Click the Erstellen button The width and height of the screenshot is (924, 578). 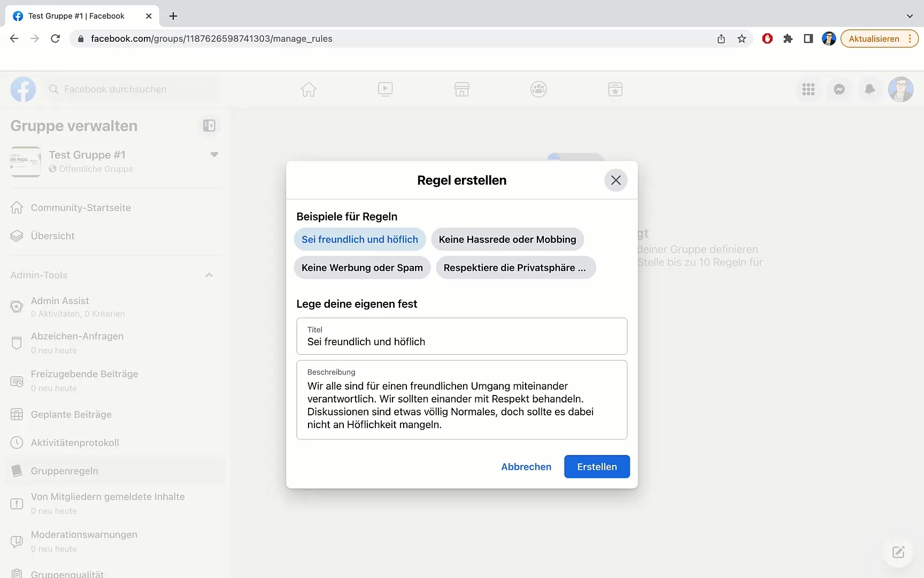tap(597, 467)
